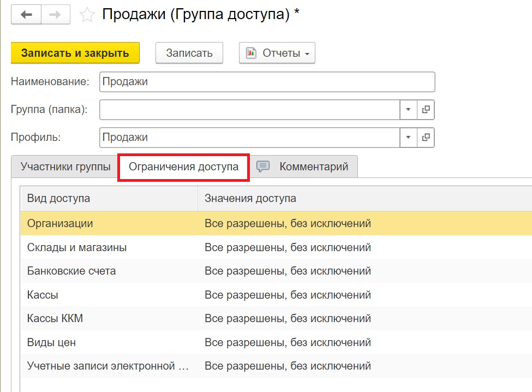This screenshot has height=392, width=532.
Task: Click access value for Банковские счета
Action: [x=288, y=271]
